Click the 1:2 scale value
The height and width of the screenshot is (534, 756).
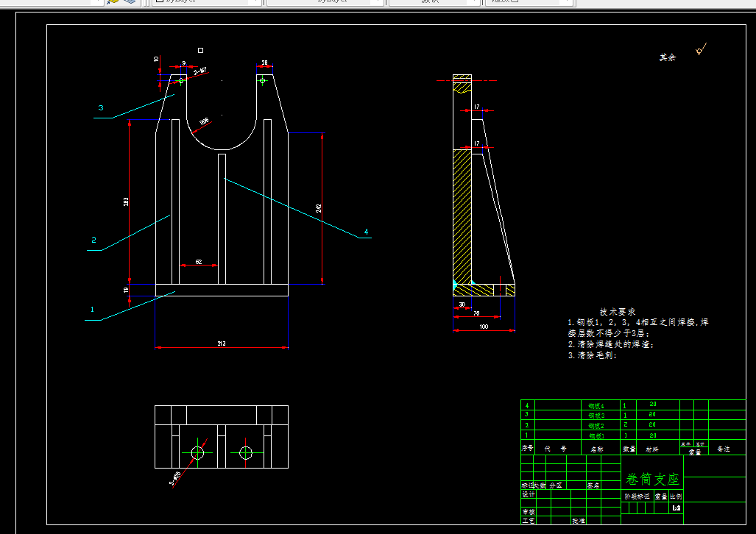[676, 508]
